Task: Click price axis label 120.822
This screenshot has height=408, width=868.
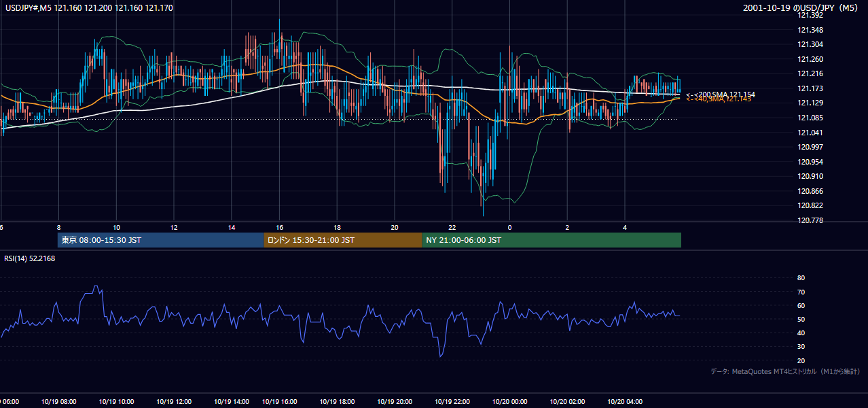Action: pos(810,205)
